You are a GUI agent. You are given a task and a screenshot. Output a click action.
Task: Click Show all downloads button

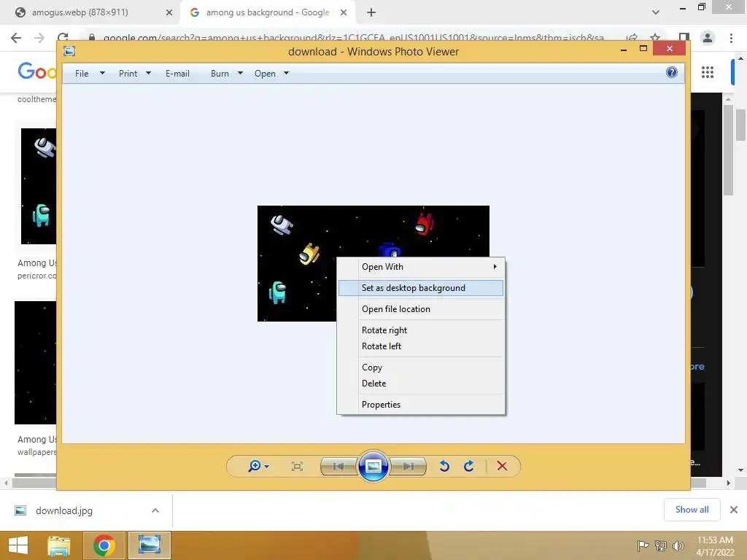(692, 510)
